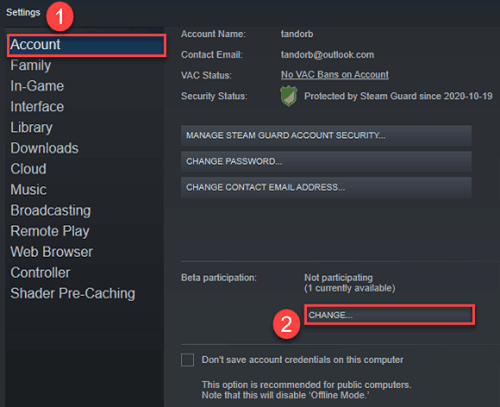Select the Account settings category

coord(86,45)
